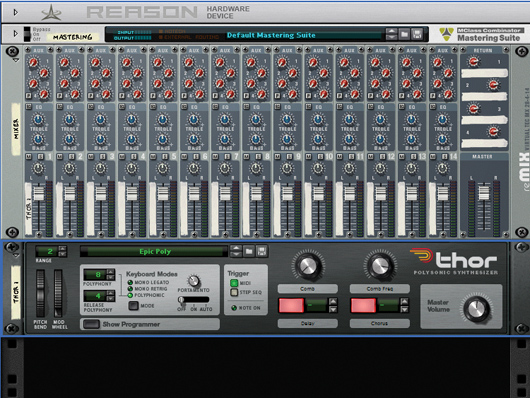530x398 pixels.
Task: Click the red Chorus button on Thor
Action: tap(363, 305)
